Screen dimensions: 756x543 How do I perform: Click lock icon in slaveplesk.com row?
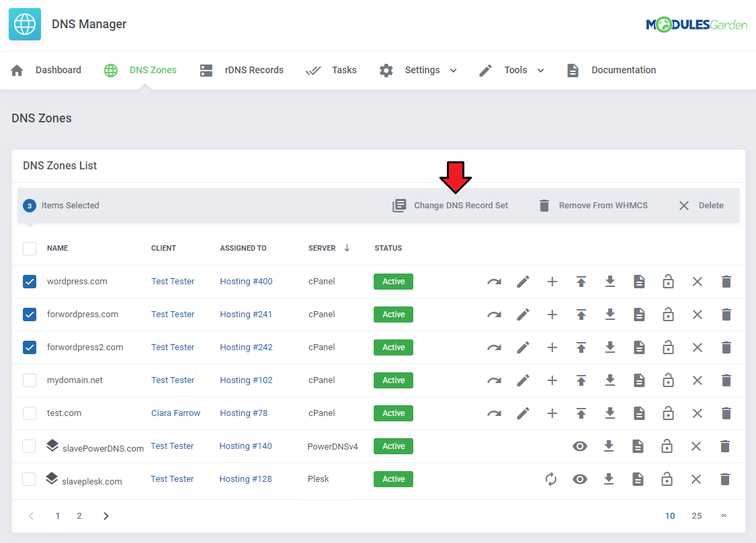pos(667,479)
